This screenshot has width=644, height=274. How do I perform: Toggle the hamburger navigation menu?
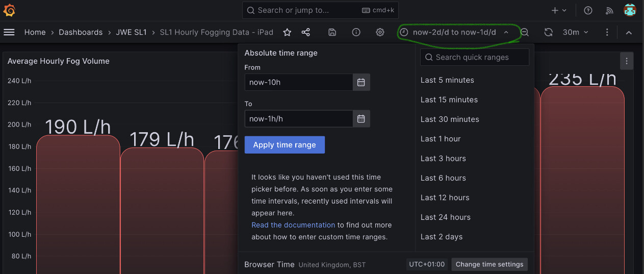tap(9, 32)
